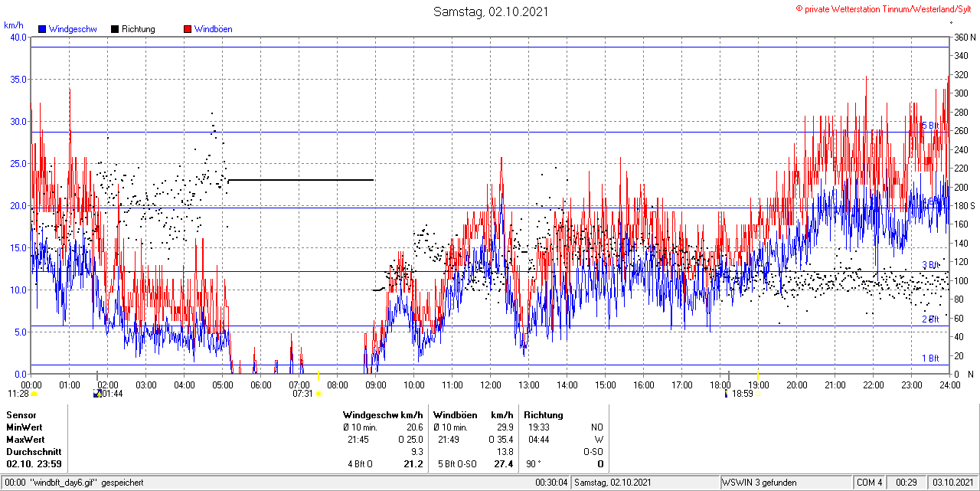Click the 19:33 direction time entry
The height and width of the screenshot is (491, 980).
coord(539,427)
